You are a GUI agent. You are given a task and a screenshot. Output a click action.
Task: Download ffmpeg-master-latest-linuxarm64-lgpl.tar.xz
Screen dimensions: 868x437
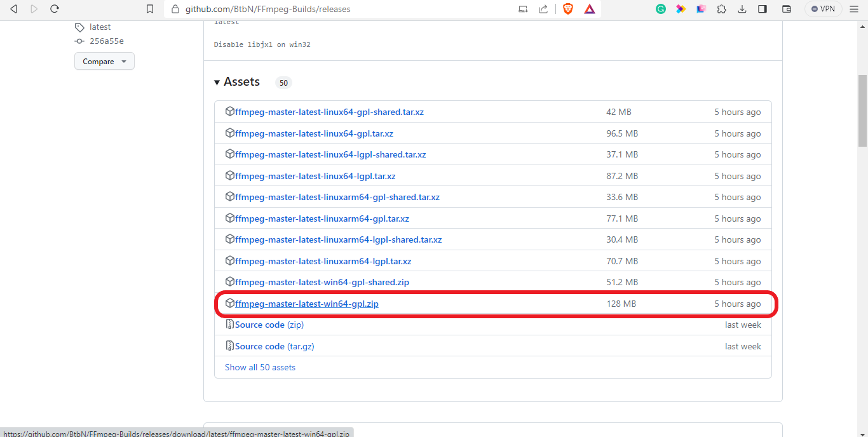(x=323, y=261)
